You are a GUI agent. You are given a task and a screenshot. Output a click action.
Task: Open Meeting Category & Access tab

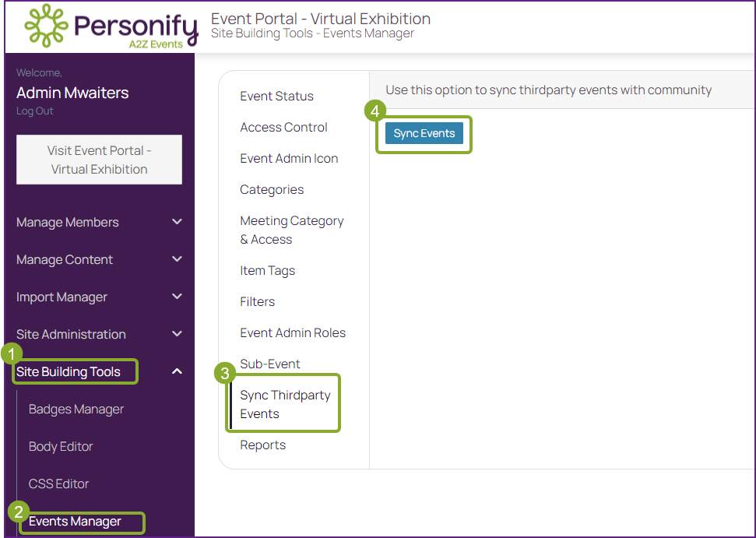(292, 230)
